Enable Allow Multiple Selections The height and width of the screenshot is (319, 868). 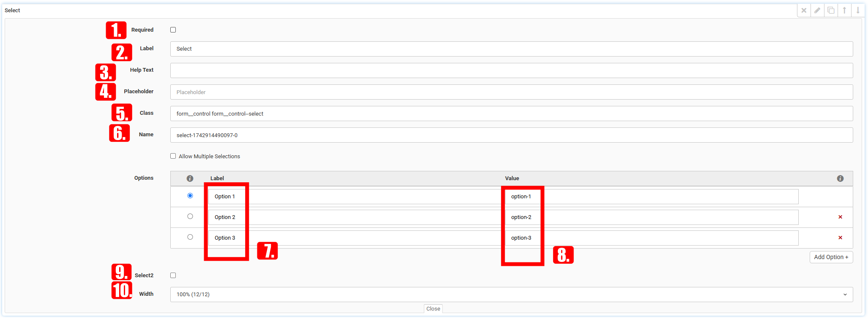click(x=173, y=156)
